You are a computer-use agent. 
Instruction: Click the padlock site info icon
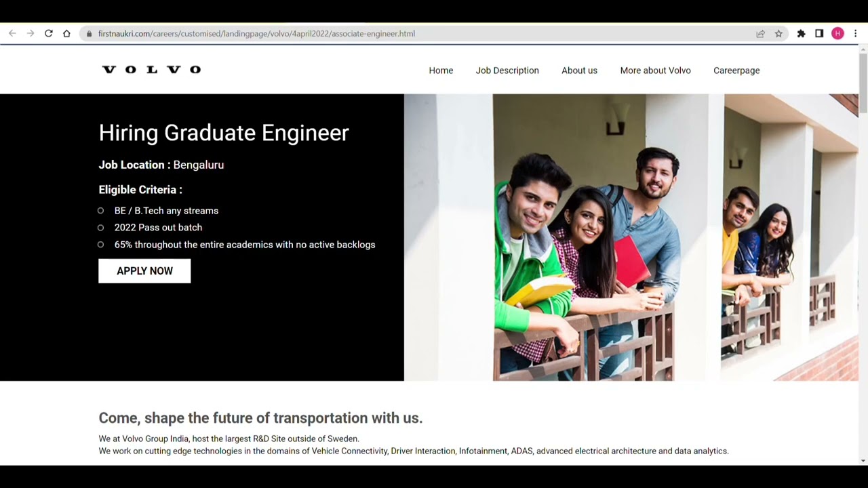[89, 33]
